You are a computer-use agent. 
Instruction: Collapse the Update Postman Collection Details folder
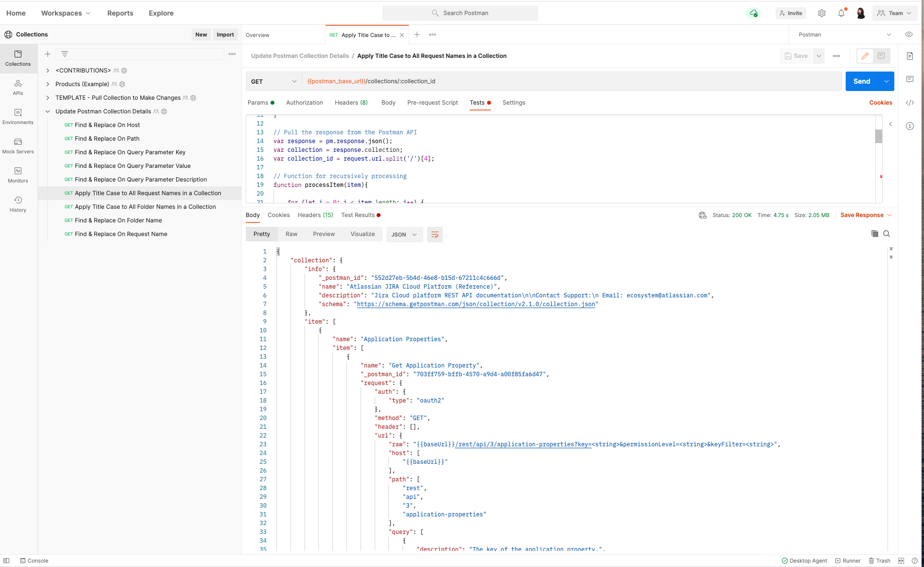coord(48,111)
